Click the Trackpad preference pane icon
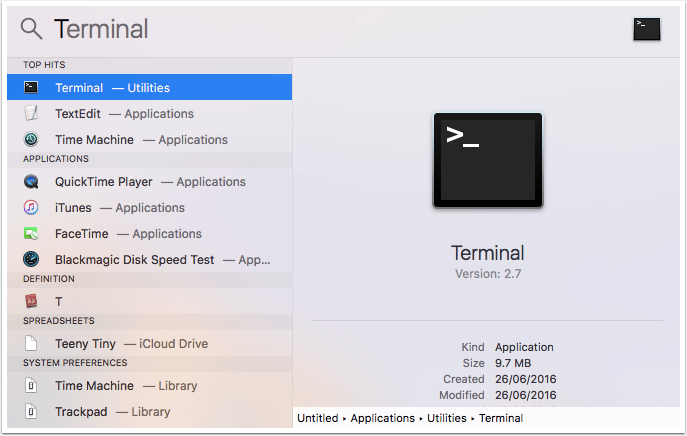This screenshot has height=436, width=687. pos(31,411)
